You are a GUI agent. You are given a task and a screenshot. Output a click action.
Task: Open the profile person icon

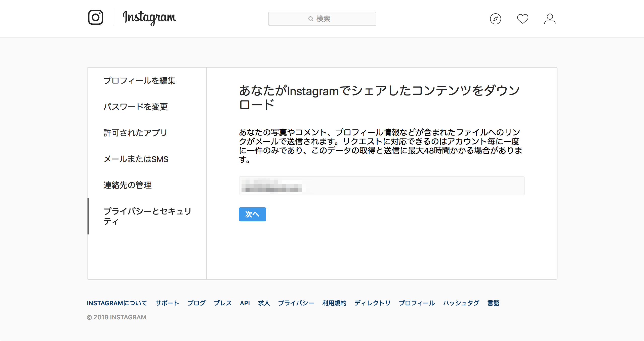coord(550,19)
